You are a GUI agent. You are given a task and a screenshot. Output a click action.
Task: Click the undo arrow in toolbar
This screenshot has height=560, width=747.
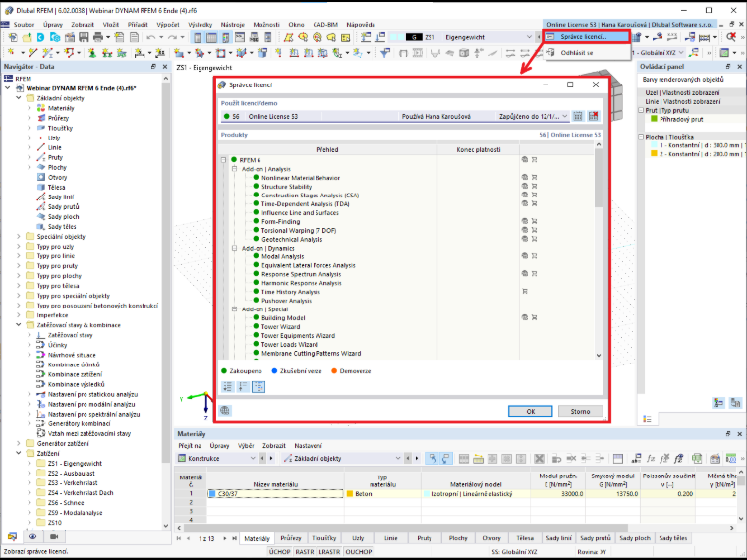(151, 37)
